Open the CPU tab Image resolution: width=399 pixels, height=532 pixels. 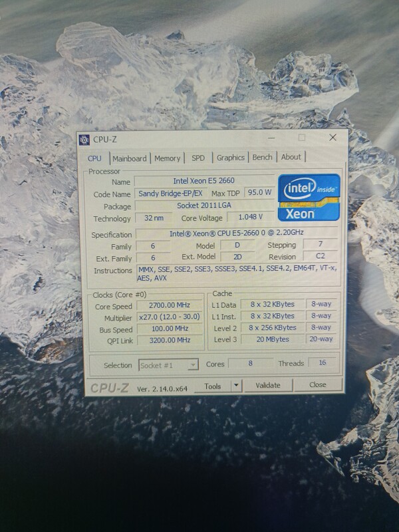point(94,158)
